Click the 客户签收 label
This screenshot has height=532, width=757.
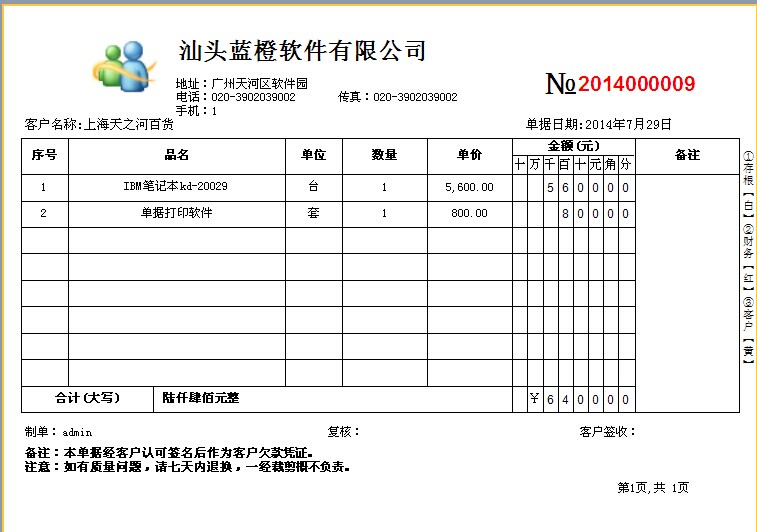click(x=608, y=432)
